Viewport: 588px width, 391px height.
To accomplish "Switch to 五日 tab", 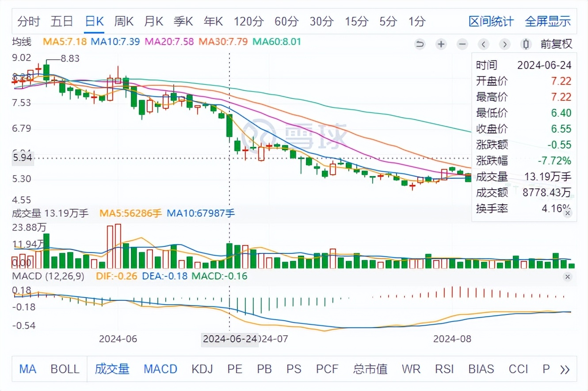I will point(62,21).
